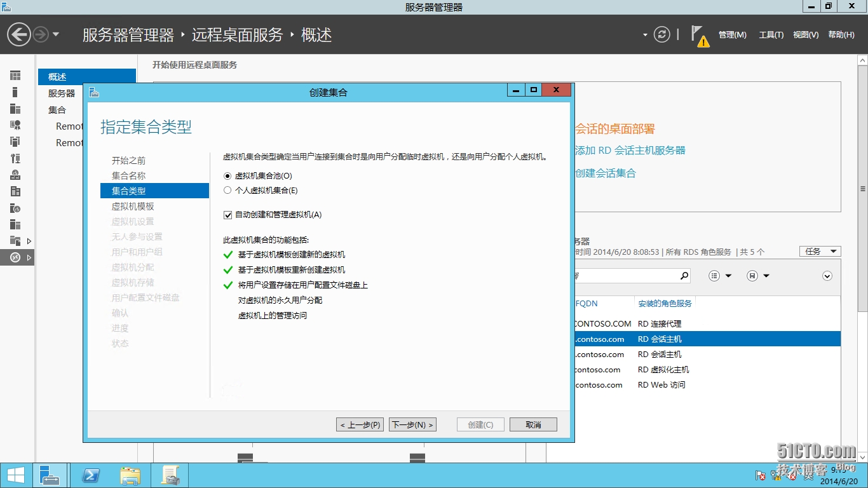Launch PowerShell from the taskbar
This screenshot has width=868, height=488.
pos(91,475)
